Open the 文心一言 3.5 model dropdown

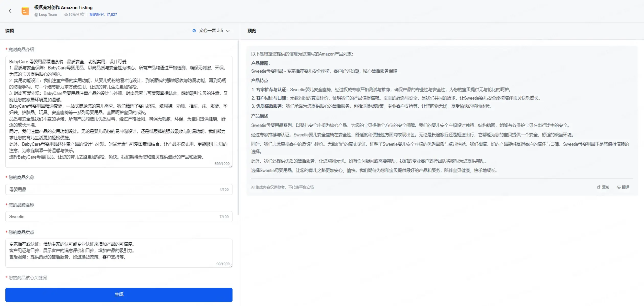211,31
